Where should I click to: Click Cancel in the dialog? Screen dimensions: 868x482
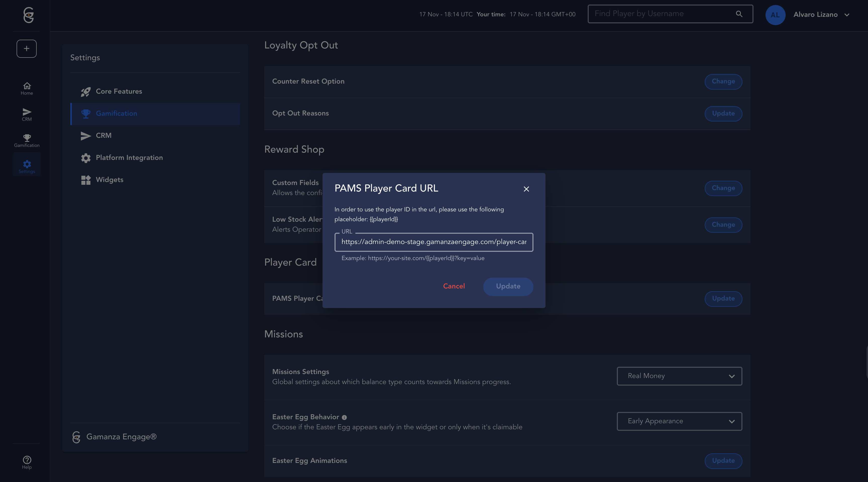tap(454, 286)
